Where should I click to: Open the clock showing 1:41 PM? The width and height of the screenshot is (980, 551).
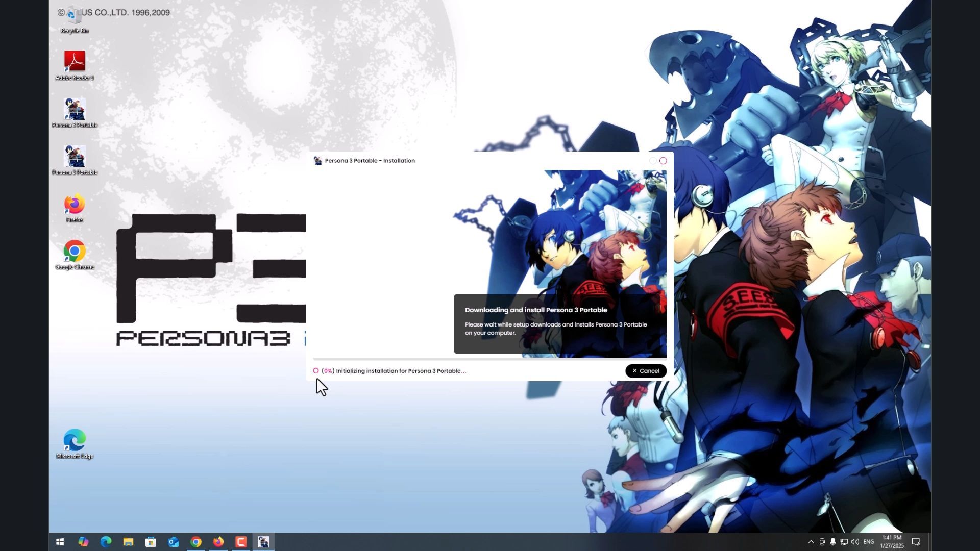click(892, 542)
